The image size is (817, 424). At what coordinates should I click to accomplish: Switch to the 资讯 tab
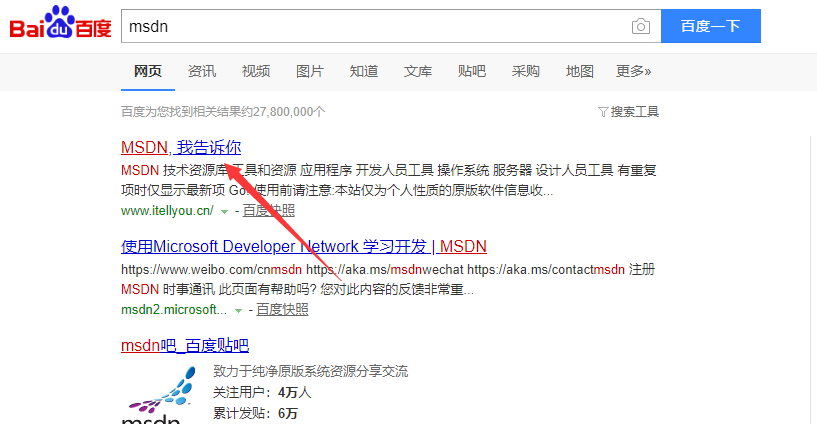[x=202, y=71]
